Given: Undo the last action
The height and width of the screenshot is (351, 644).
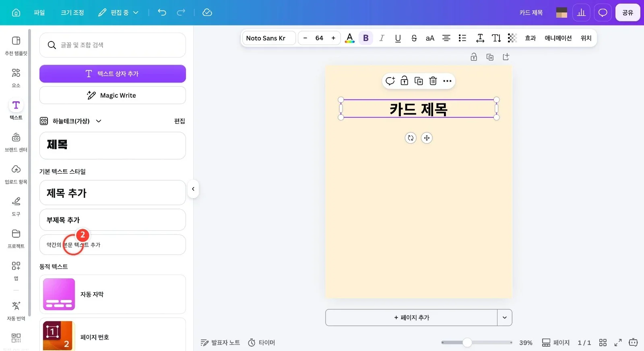Looking at the screenshot, I should (162, 12).
